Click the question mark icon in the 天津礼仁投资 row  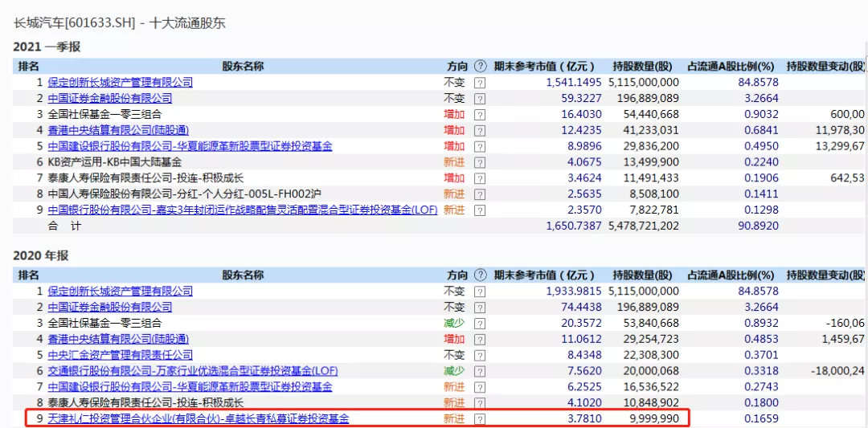(480, 419)
